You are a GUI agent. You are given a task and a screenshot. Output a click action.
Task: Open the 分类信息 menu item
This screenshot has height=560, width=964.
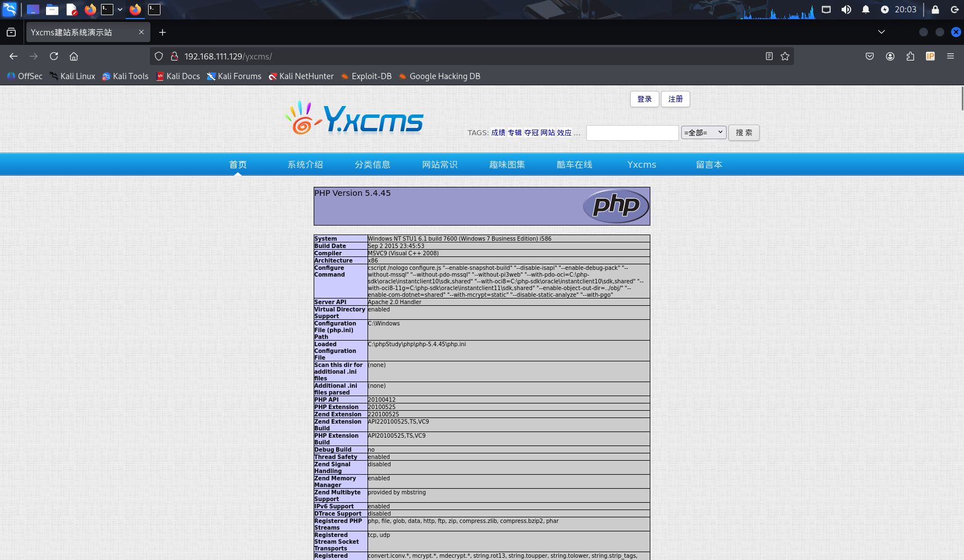[x=373, y=164]
